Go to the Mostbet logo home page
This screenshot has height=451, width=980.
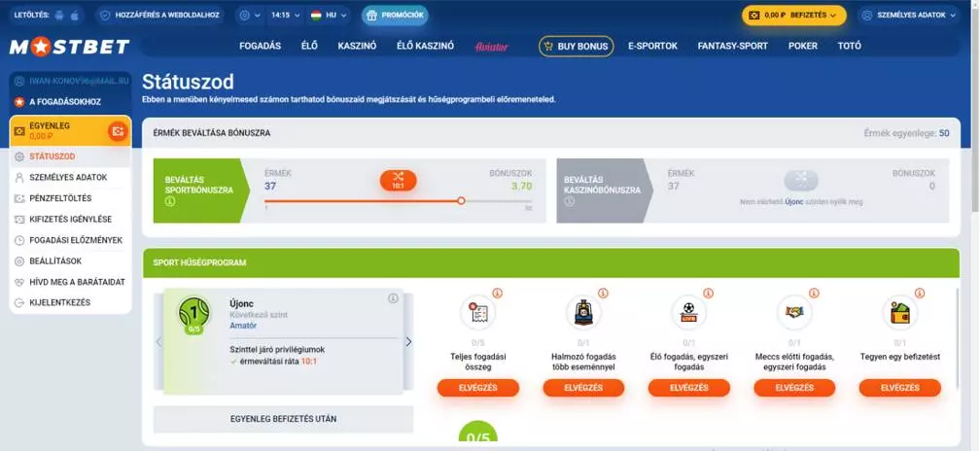(x=69, y=47)
